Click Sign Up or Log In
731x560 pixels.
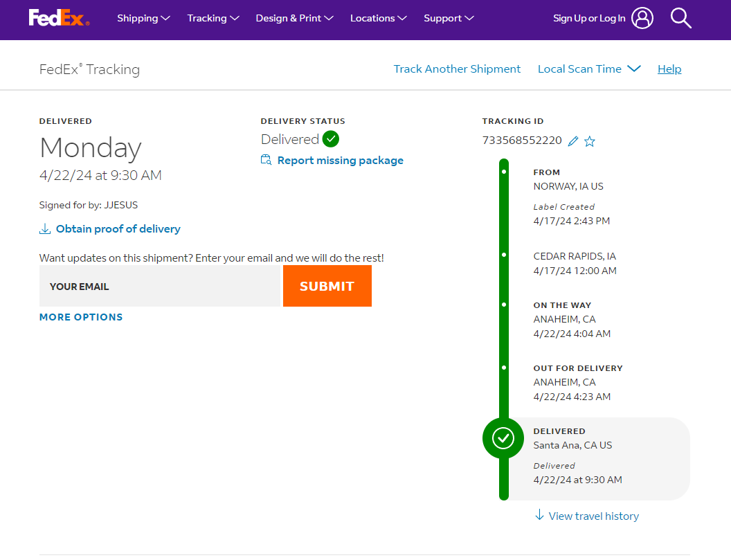pyautogui.click(x=589, y=18)
